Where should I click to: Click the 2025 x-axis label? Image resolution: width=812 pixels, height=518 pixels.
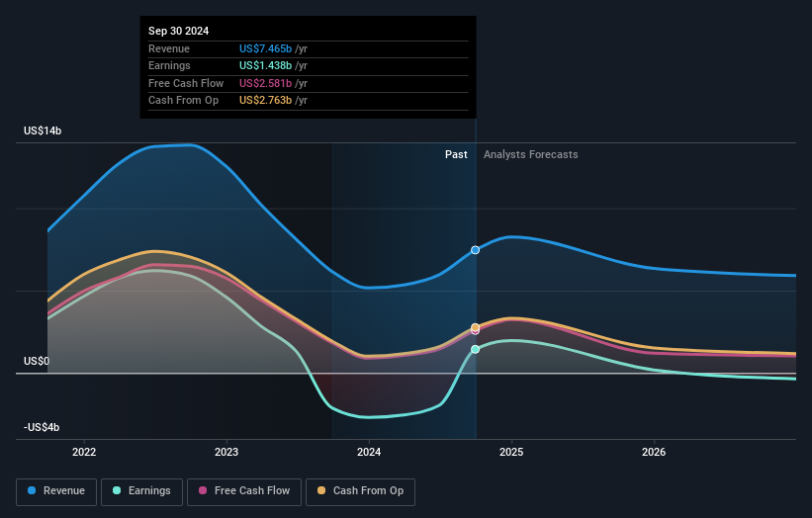(511, 452)
